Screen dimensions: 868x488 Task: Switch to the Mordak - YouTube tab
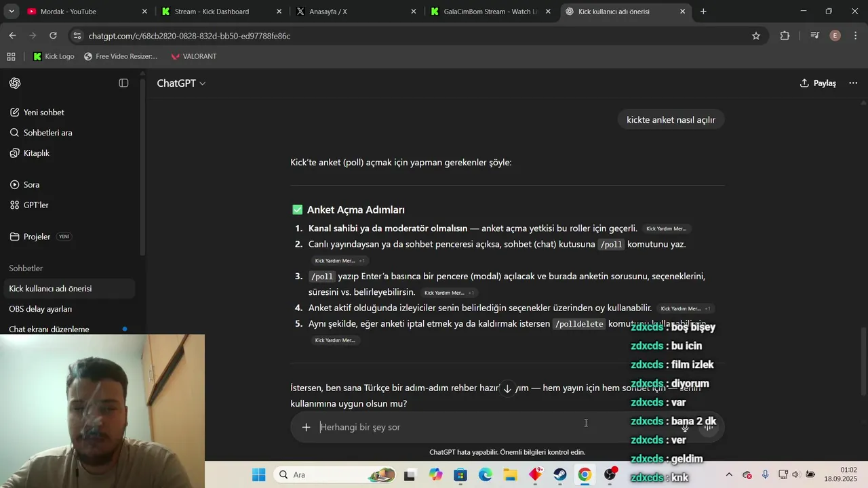(86, 12)
